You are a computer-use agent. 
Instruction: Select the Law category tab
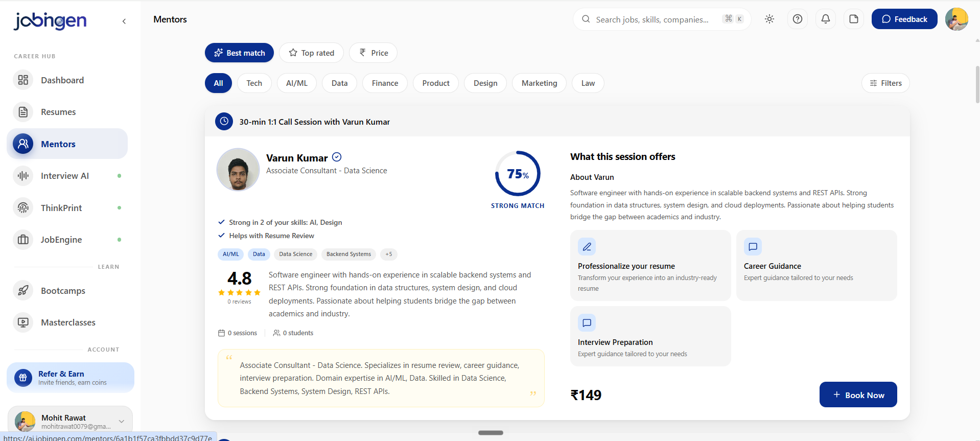pyautogui.click(x=588, y=83)
